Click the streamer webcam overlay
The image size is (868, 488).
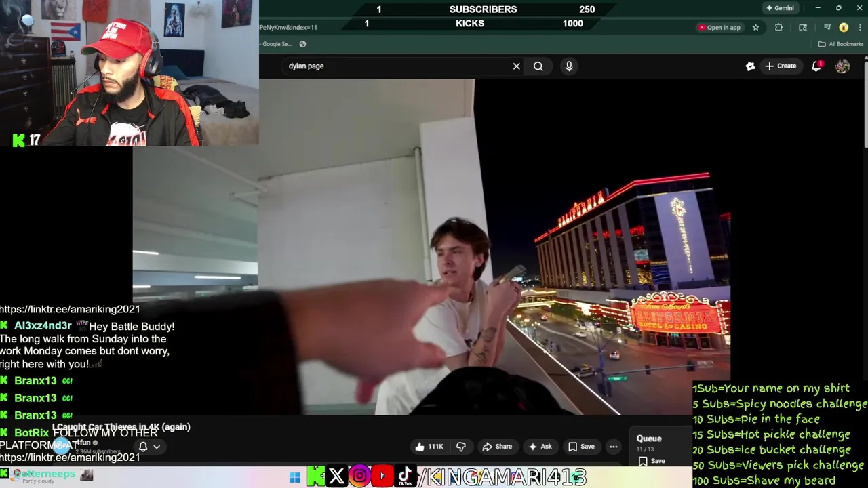click(129, 73)
